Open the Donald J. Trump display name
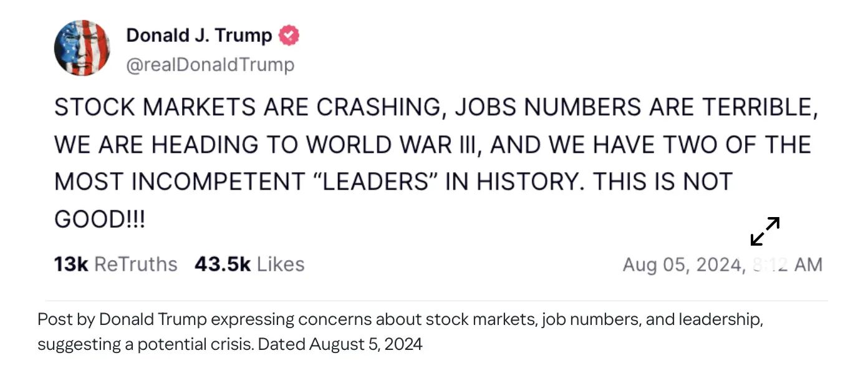 point(199,36)
